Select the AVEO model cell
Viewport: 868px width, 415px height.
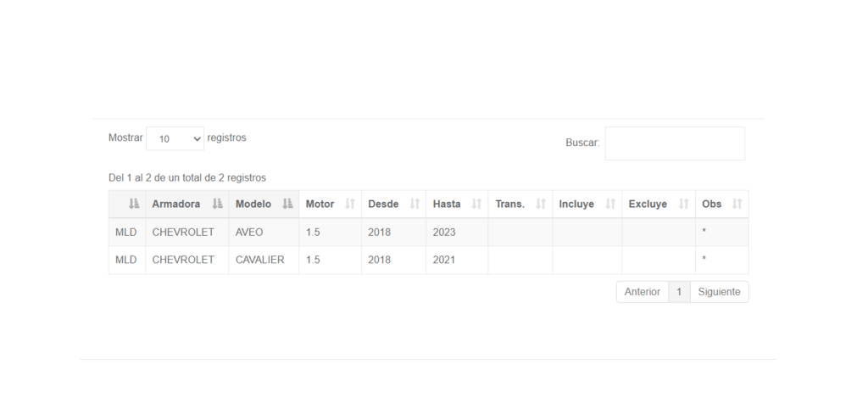point(264,233)
